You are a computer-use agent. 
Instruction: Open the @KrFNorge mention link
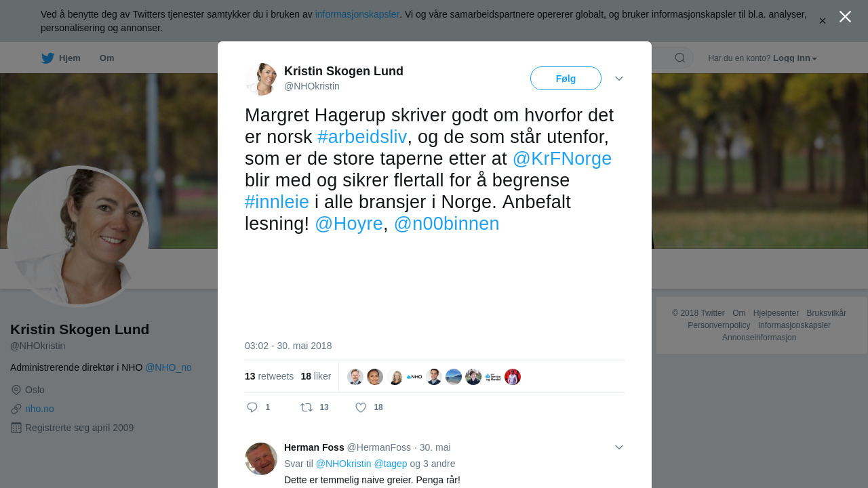[562, 159]
